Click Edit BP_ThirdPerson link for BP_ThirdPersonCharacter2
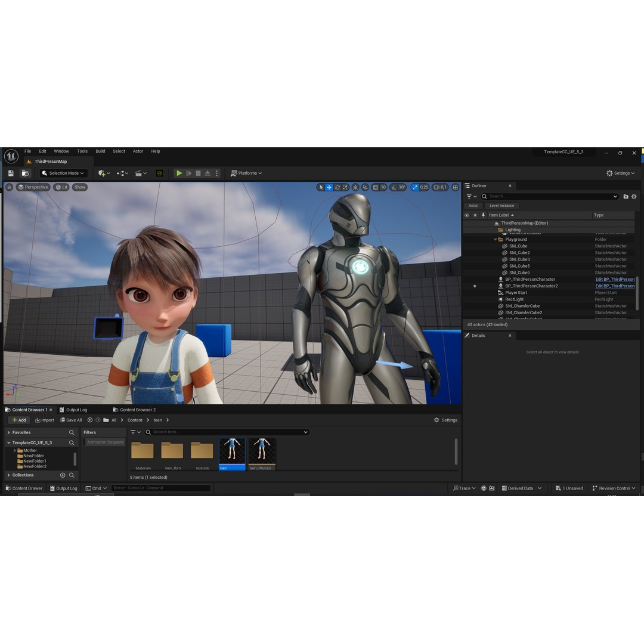The width and height of the screenshot is (644, 644). point(615,286)
